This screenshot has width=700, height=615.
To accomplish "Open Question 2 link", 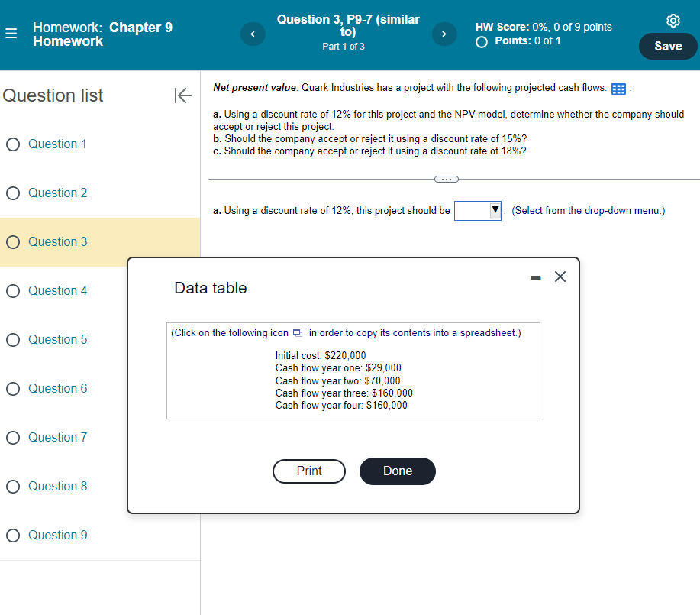I will (x=57, y=193).
